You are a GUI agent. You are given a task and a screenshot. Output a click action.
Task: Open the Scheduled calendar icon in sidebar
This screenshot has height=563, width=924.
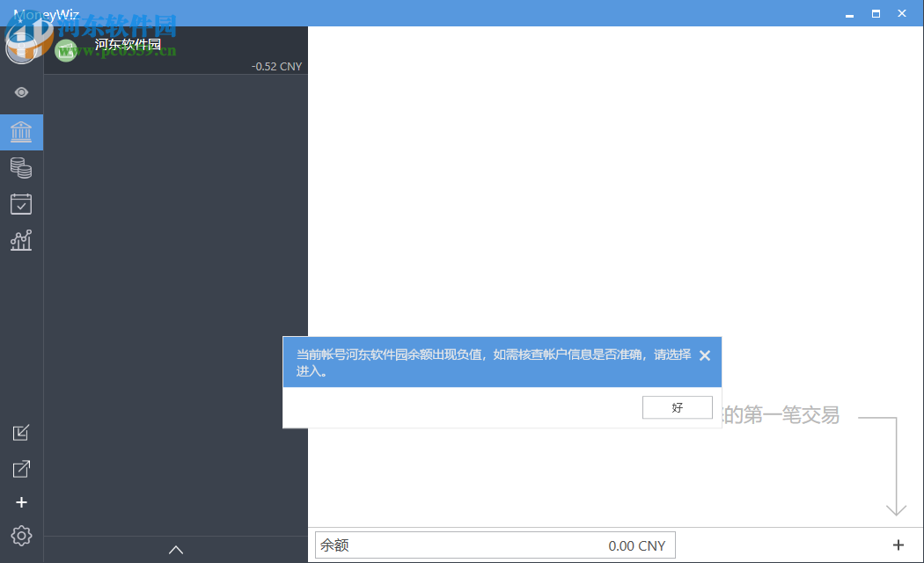21,203
